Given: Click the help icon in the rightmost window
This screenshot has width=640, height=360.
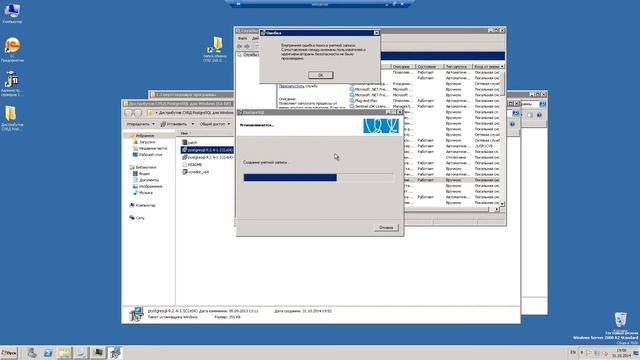Looking at the screenshot, I should [539, 116].
